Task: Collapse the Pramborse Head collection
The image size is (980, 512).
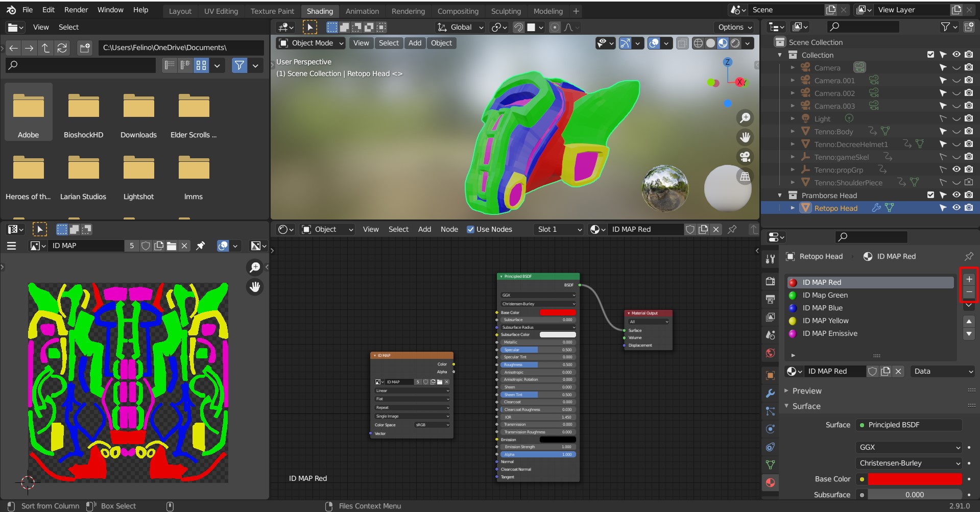Action: [x=780, y=196]
